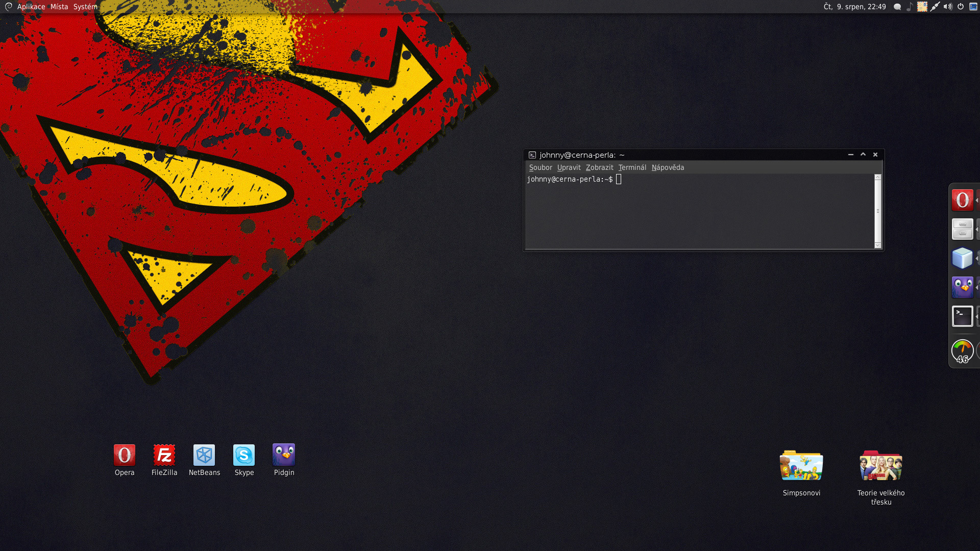
Task: Click the swirl logo beside Aplikace
Action: pos(8,7)
